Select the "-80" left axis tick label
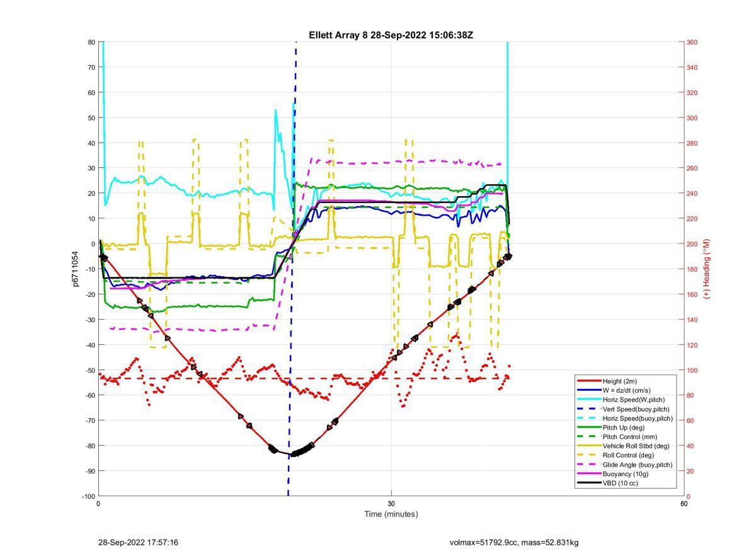The height and width of the screenshot is (558, 756). point(90,446)
